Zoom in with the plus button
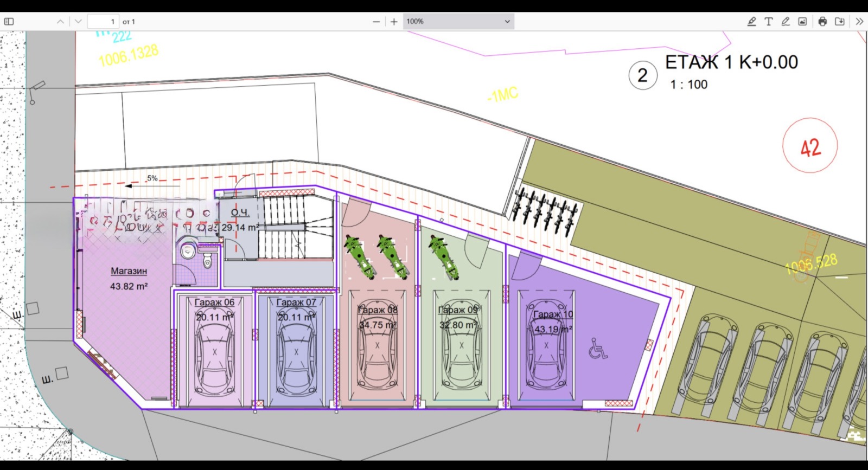The image size is (868, 470). coord(394,22)
